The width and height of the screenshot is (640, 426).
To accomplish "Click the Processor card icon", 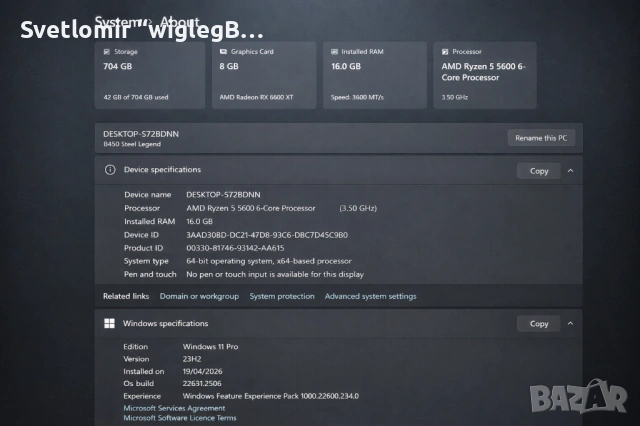I will coord(445,52).
